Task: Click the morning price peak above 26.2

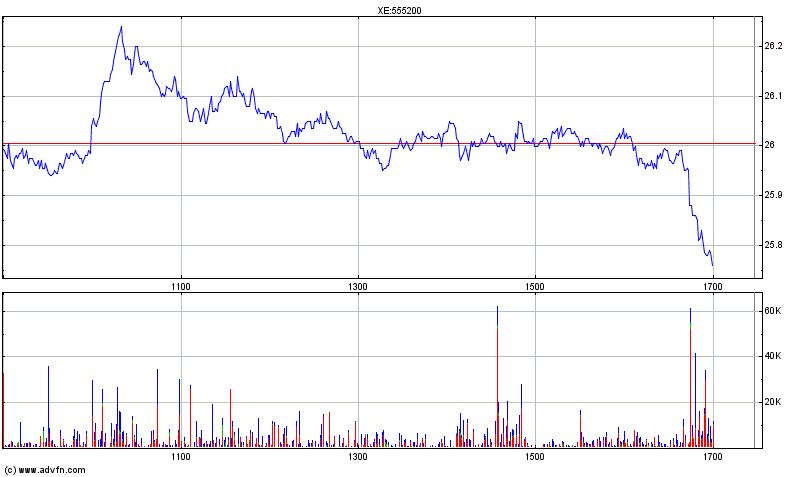Action: click(x=121, y=27)
